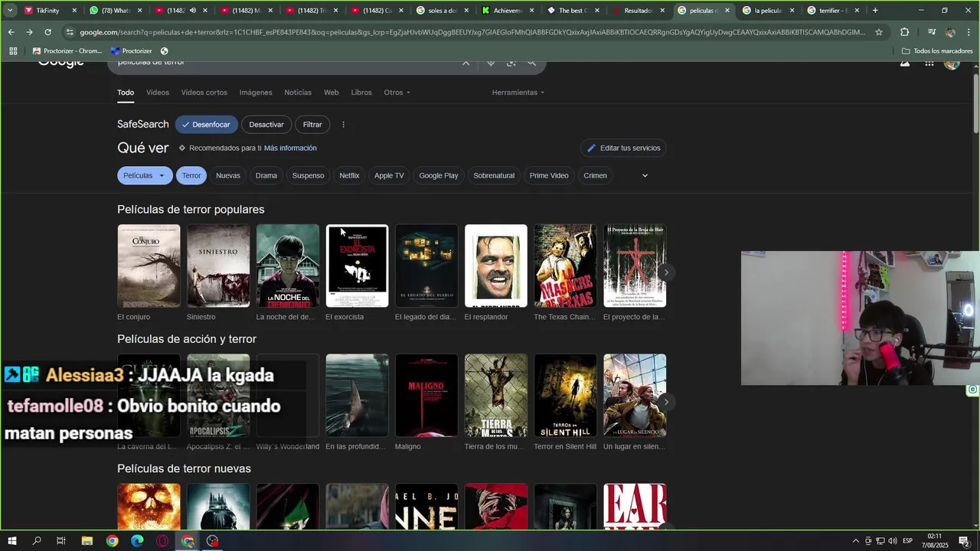980x551 pixels.
Task: Click Editar tus servicios button
Action: point(623,148)
